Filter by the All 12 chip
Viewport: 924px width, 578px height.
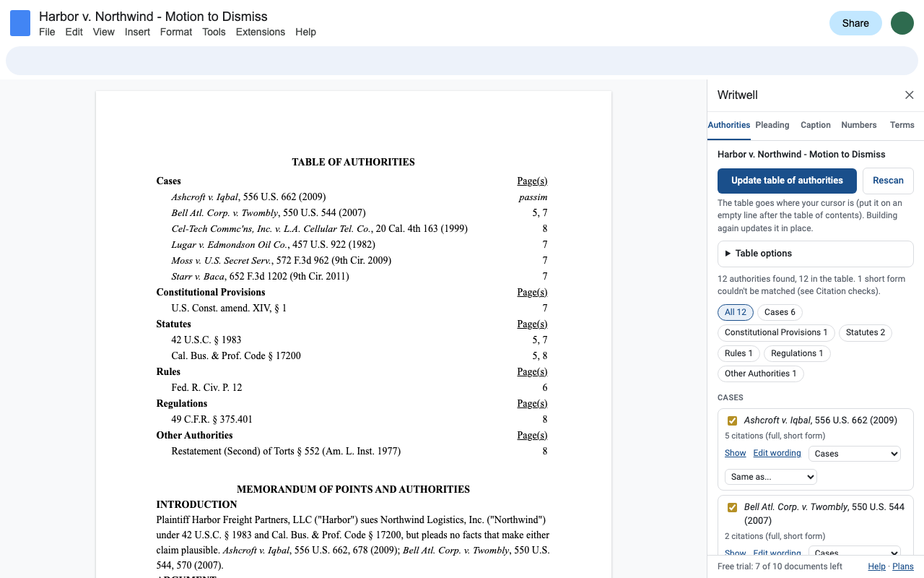click(x=736, y=312)
